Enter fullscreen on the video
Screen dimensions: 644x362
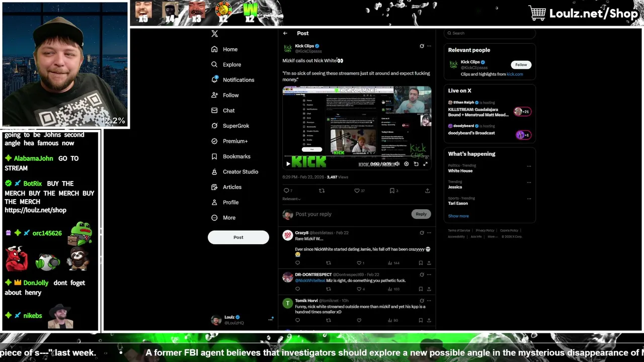pos(426,164)
